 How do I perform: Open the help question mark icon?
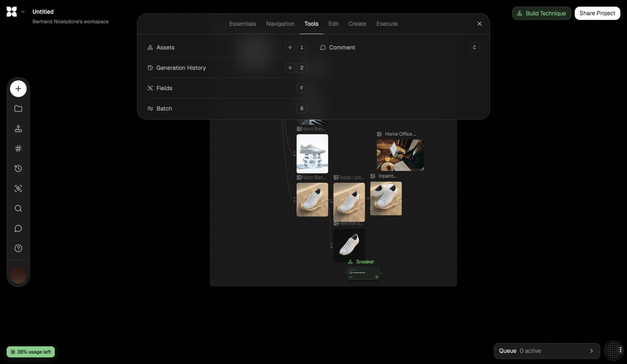(x=18, y=248)
